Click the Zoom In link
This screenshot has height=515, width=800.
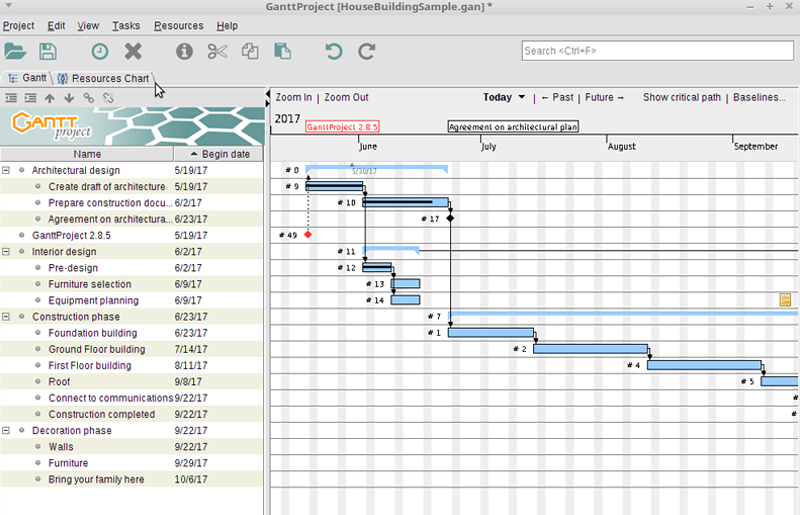click(x=293, y=97)
